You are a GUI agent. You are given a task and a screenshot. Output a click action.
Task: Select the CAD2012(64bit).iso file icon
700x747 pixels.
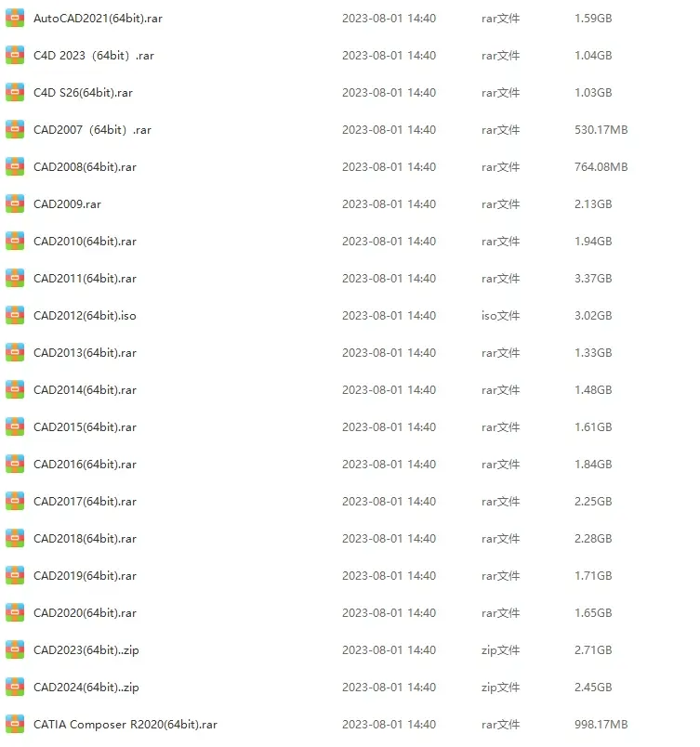[x=15, y=315]
